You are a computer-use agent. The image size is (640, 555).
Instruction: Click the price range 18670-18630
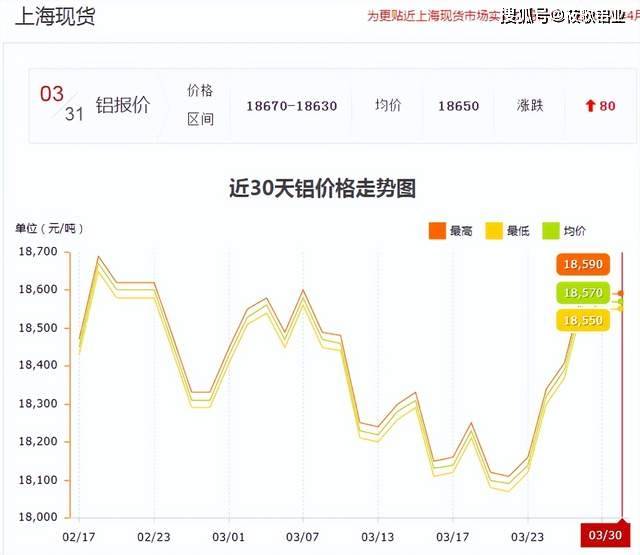[291, 106]
